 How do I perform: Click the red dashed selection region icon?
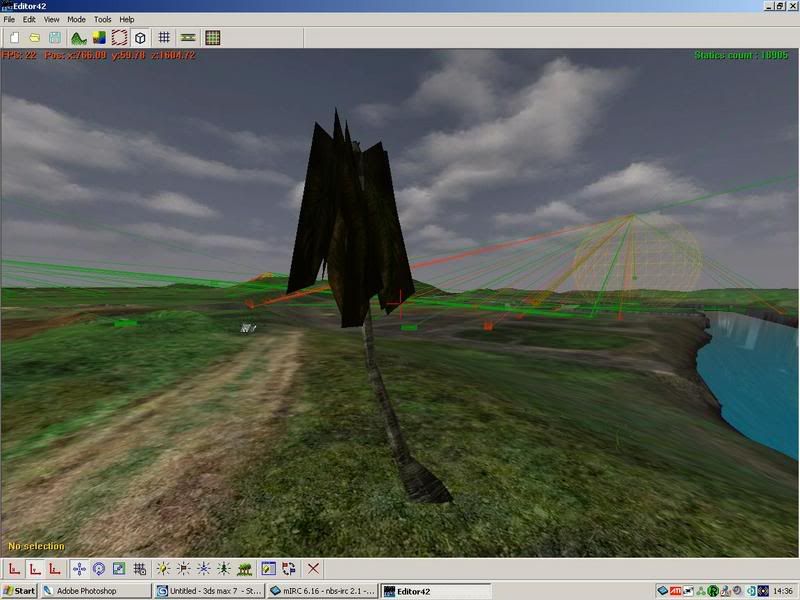(119, 38)
